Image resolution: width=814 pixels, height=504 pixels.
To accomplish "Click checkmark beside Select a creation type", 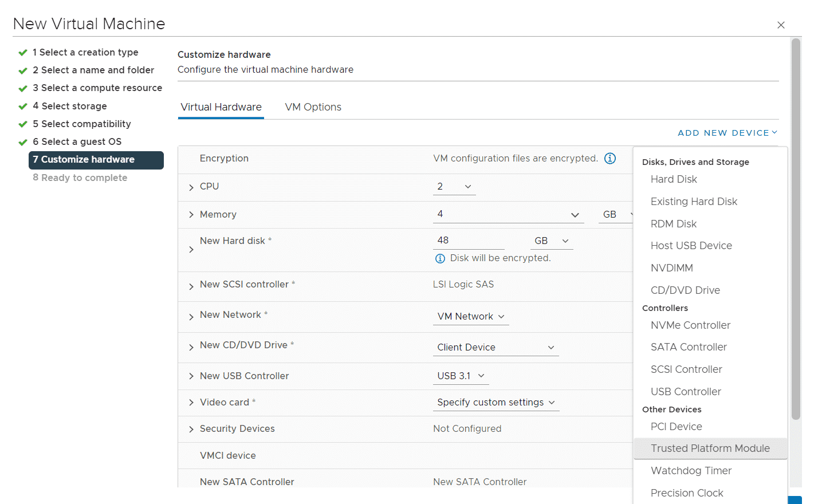I will click(23, 53).
